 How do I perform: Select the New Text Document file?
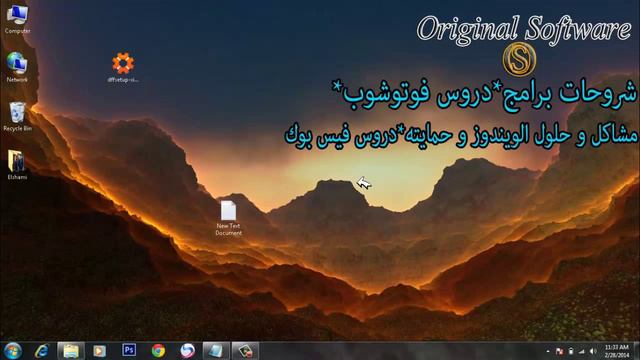point(229,218)
